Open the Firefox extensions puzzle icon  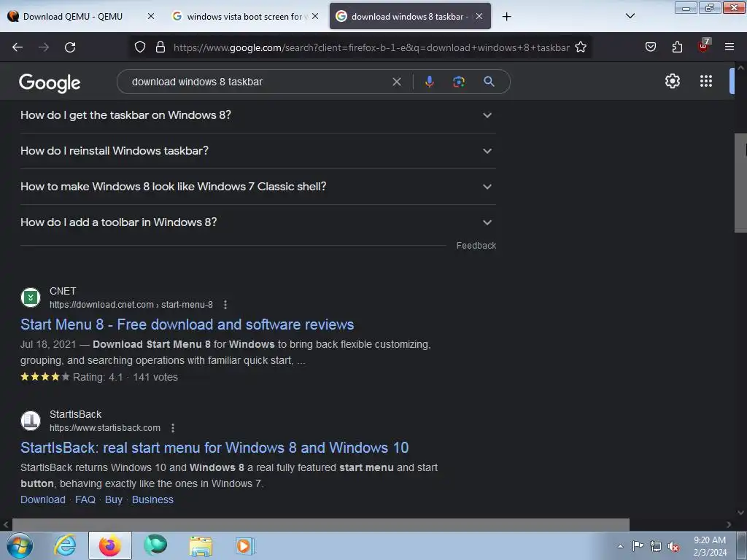point(677,47)
